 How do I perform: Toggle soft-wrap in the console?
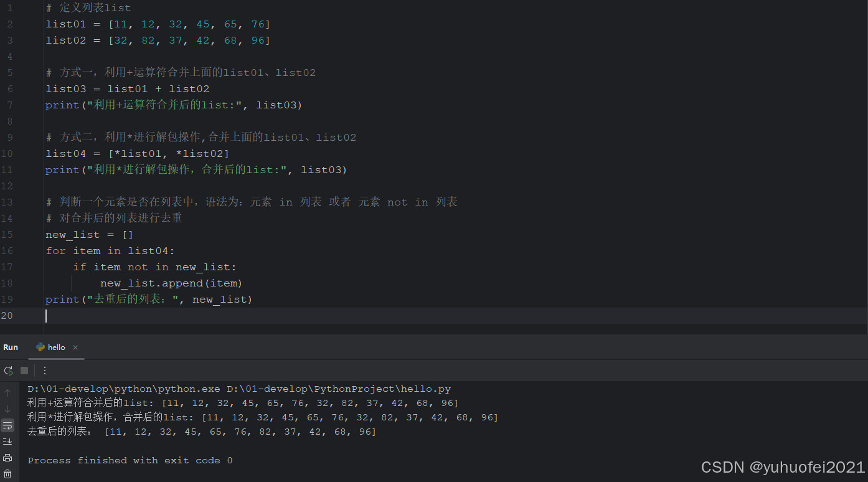pyautogui.click(x=7, y=425)
